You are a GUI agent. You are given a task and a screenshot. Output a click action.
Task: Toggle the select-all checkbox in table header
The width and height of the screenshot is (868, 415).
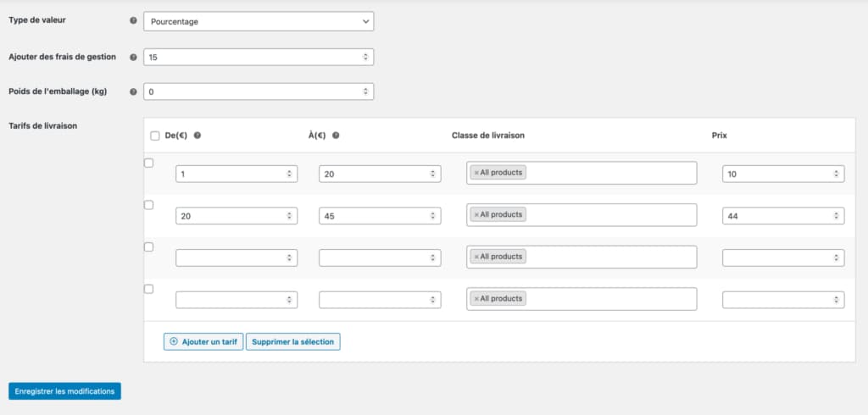pos(154,136)
